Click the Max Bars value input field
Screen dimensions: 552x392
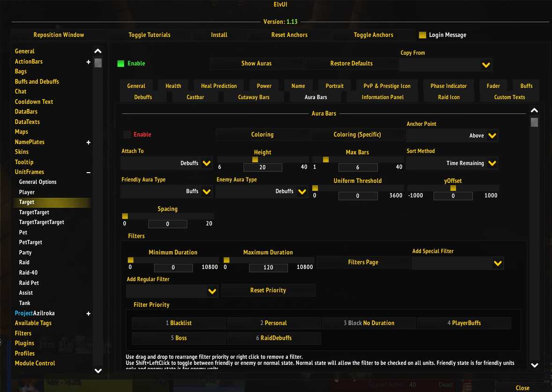coord(358,167)
